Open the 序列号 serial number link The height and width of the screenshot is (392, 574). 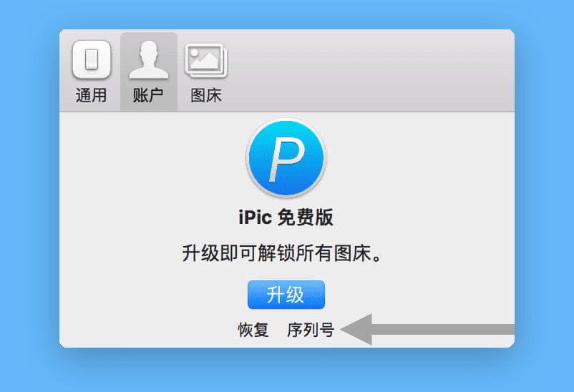coord(310,330)
